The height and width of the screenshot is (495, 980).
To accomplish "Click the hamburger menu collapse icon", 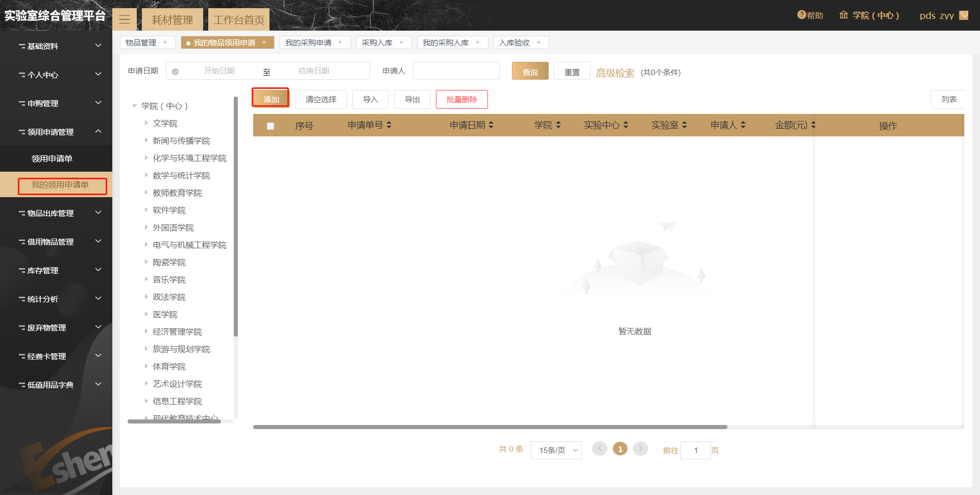I will [x=125, y=20].
